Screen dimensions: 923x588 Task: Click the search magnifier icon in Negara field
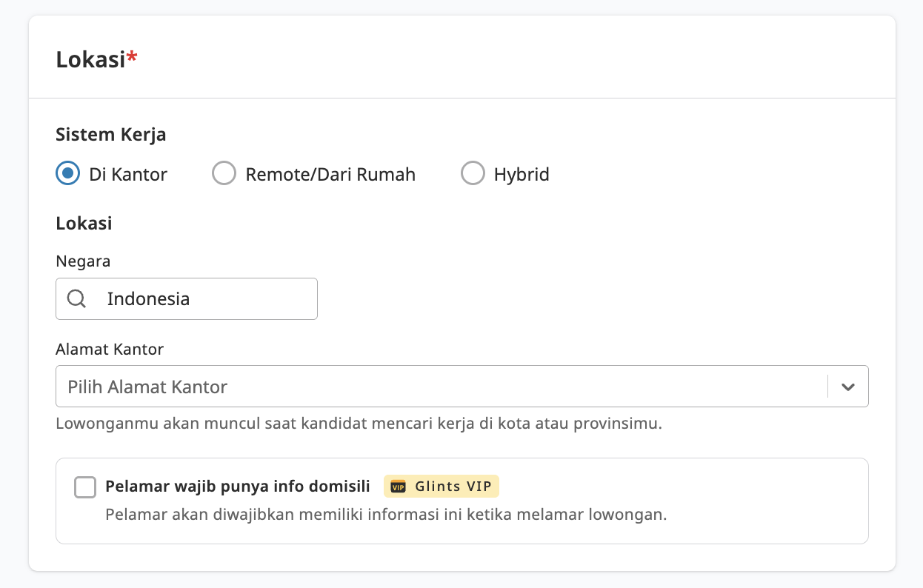pos(76,298)
